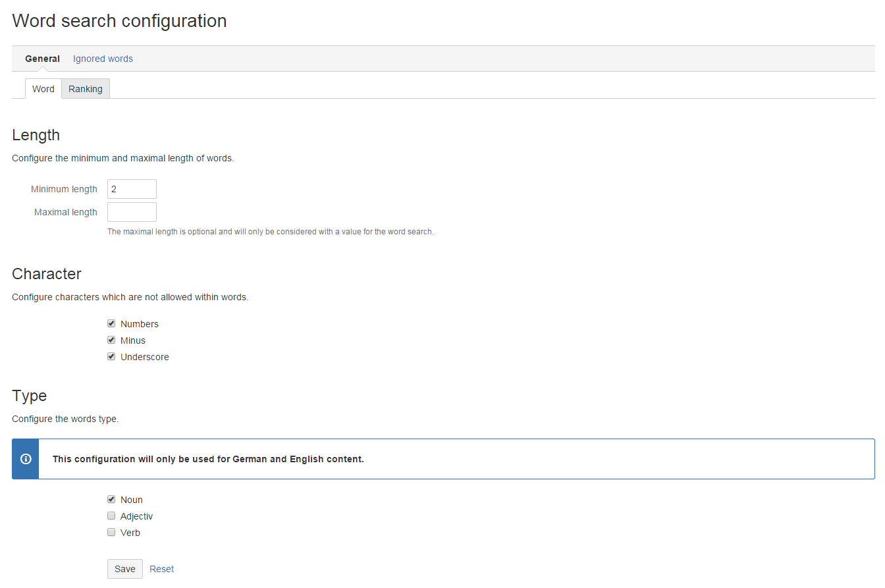
Task: Click the German and English content notice text
Action: tap(208, 459)
